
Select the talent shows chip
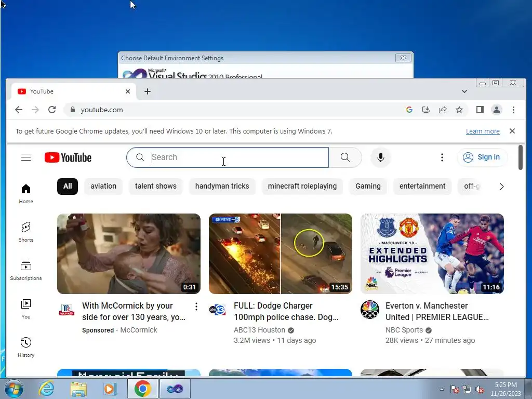point(156,187)
